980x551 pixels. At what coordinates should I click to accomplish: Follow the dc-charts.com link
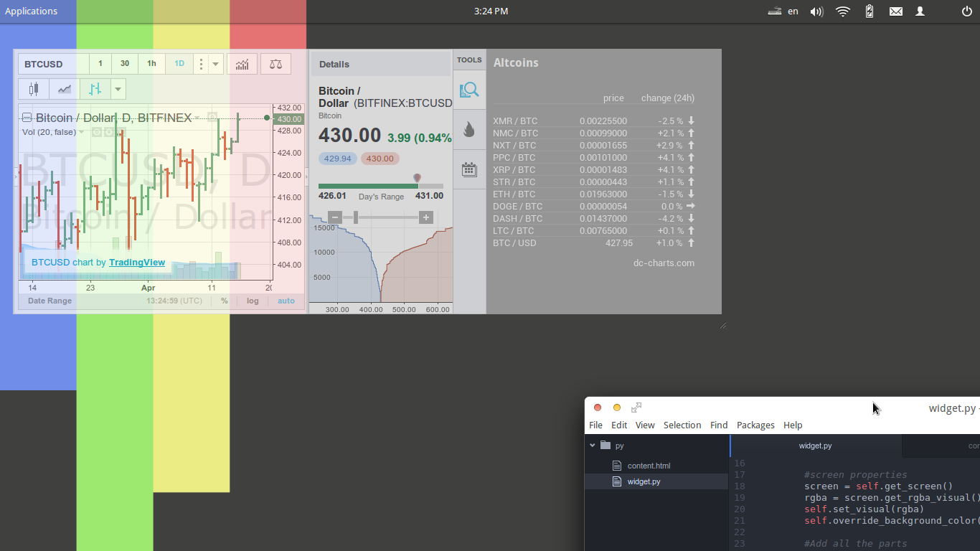664,263
